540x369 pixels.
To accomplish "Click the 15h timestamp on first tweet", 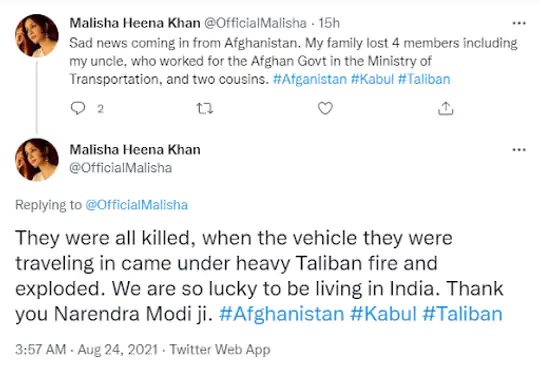I will coord(329,23).
